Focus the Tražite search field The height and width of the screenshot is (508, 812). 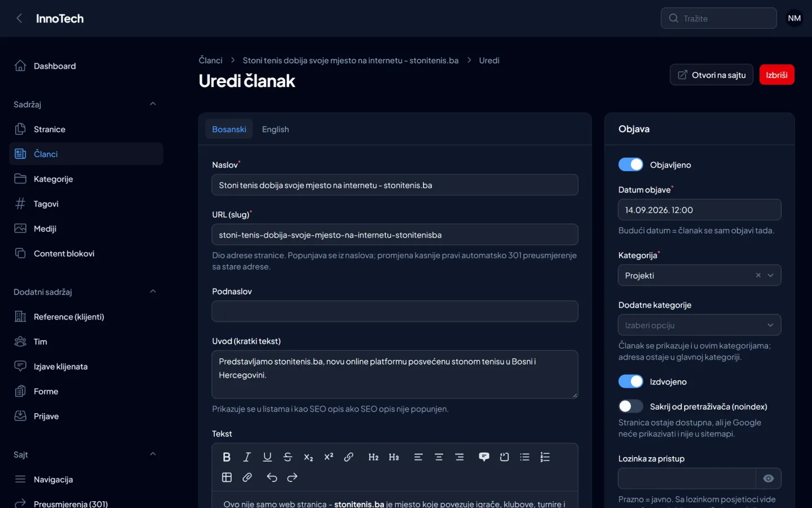point(719,18)
